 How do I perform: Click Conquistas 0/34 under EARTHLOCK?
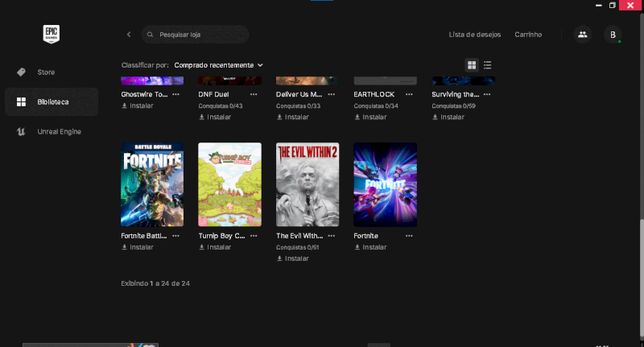tap(376, 106)
